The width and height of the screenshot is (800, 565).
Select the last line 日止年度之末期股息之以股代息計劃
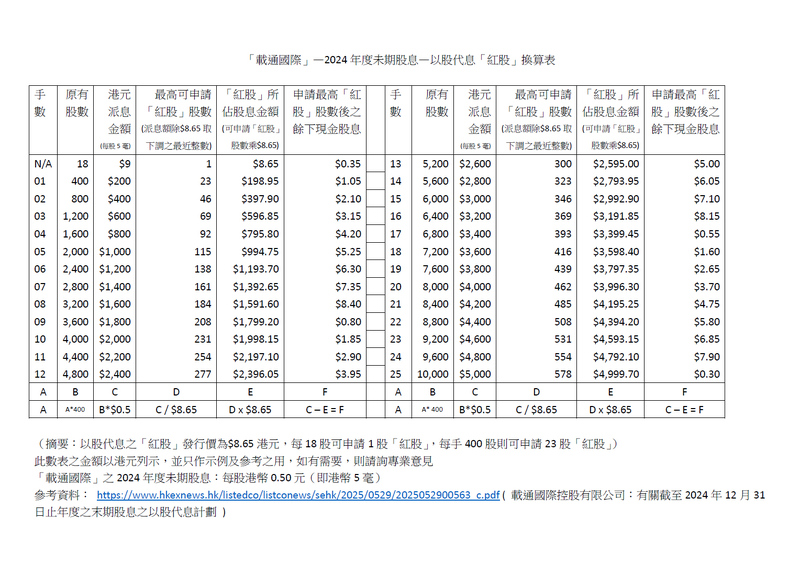coord(130,512)
